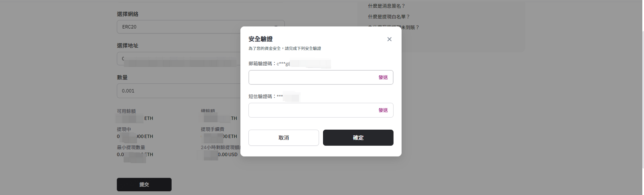Screen dimensions: 644x195
Task: Click the 郵箱驗證碼 input field
Action: (x=312, y=77)
